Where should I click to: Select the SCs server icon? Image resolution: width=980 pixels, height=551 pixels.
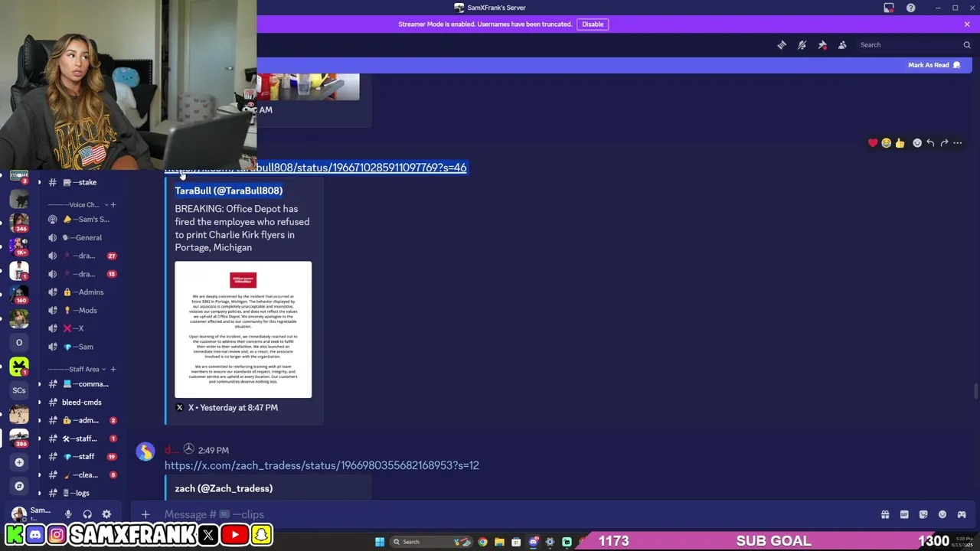pos(19,390)
